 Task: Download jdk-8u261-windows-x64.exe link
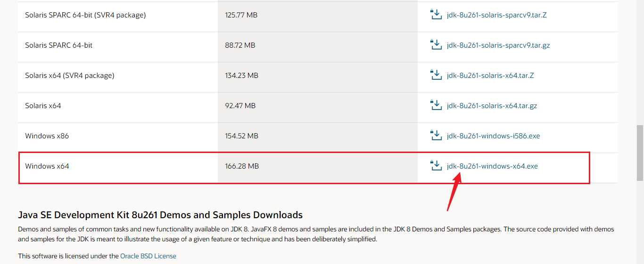[x=492, y=166]
